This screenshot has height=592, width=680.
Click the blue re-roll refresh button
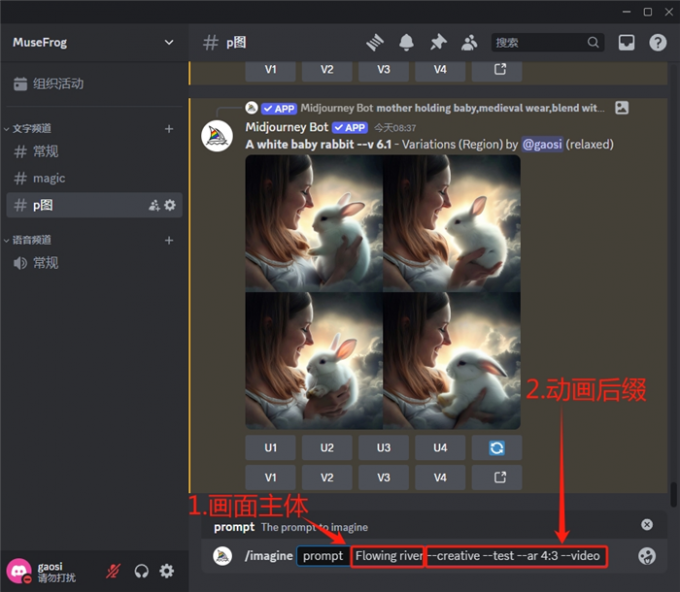tap(497, 448)
